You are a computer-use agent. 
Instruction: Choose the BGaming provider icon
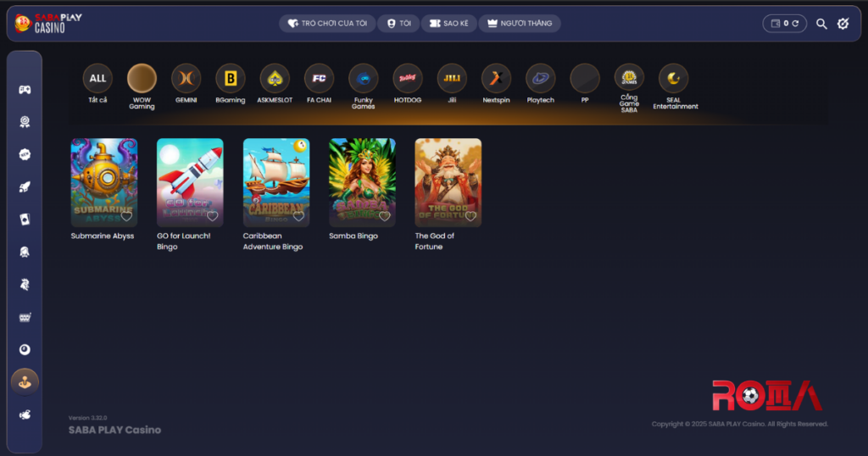231,79
